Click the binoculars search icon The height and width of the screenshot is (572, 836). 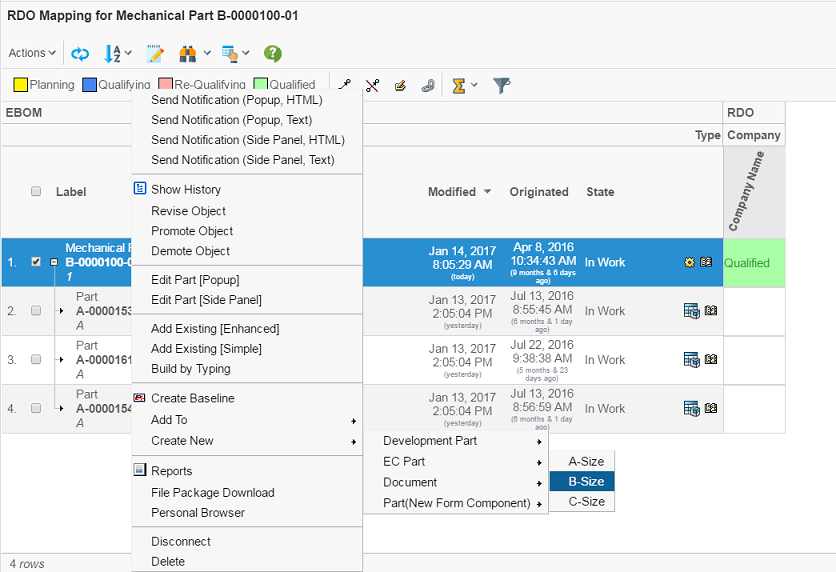point(187,54)
